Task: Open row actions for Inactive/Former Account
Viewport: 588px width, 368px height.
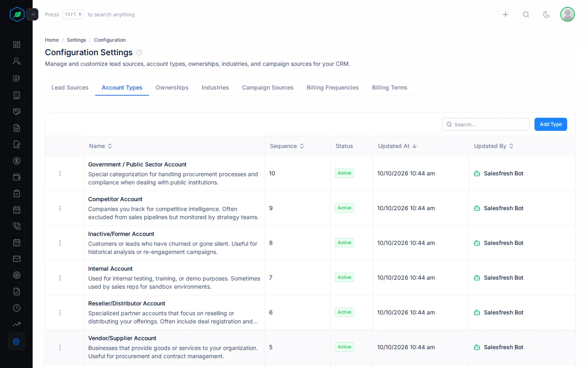Action: 60,243
